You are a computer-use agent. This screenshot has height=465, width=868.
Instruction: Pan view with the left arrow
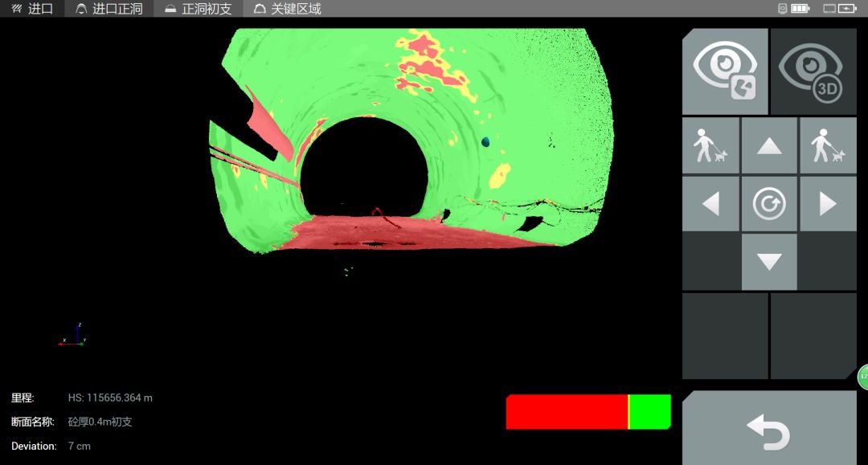(710, 203)
